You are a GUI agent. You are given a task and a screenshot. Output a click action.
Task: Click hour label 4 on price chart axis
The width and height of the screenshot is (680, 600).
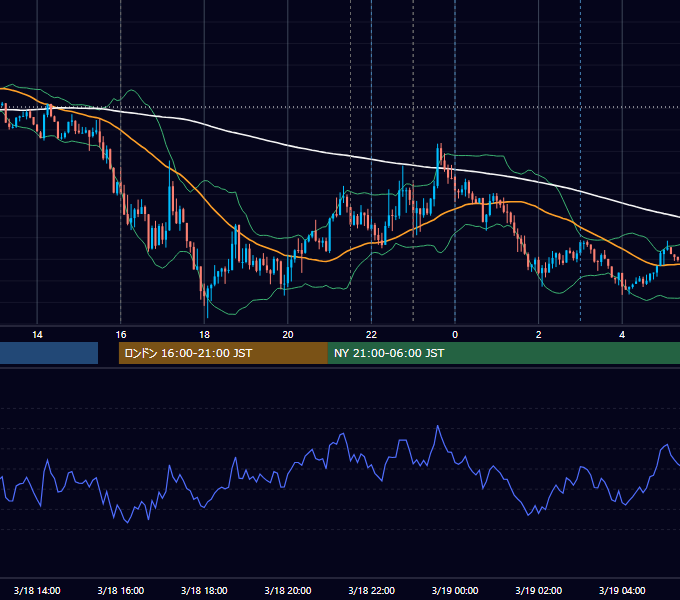pos(622,335)
